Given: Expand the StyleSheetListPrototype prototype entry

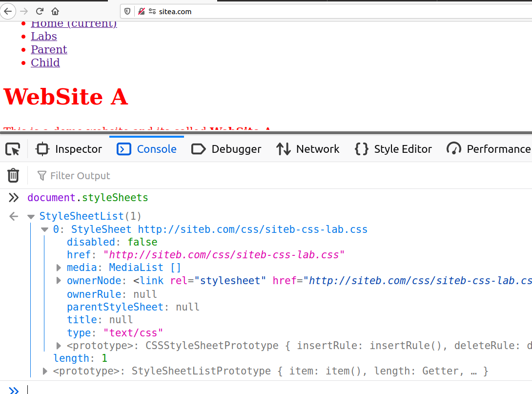Looking at the screenshot, I should (x=44, y=371).
